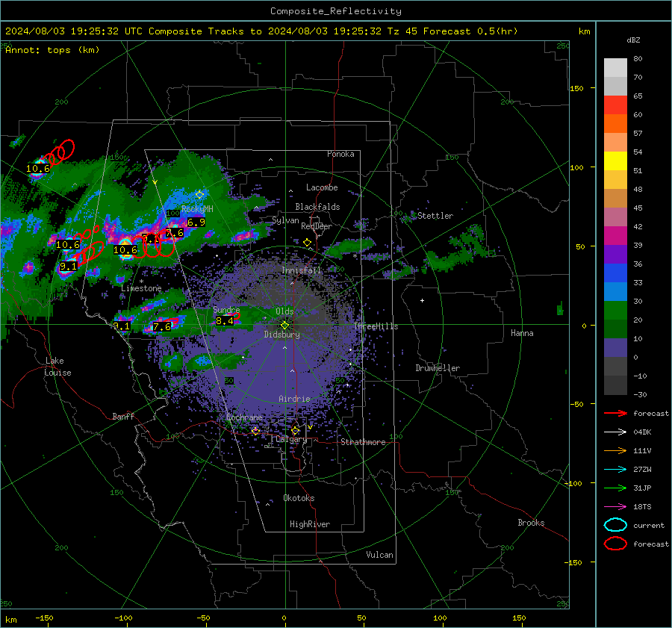
Task: Pick the purple 36-39 dBZ color swatch
Action: 615,254
